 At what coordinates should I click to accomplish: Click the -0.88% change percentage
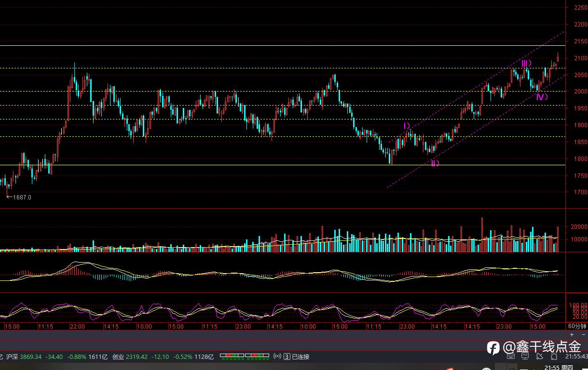pos(77,357)
